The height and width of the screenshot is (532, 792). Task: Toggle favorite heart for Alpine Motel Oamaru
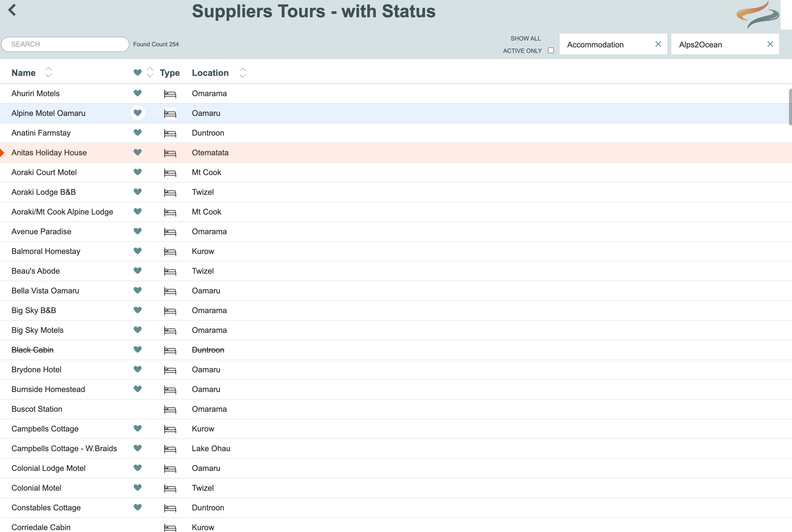pyautogui.click(x=137, y=113)
